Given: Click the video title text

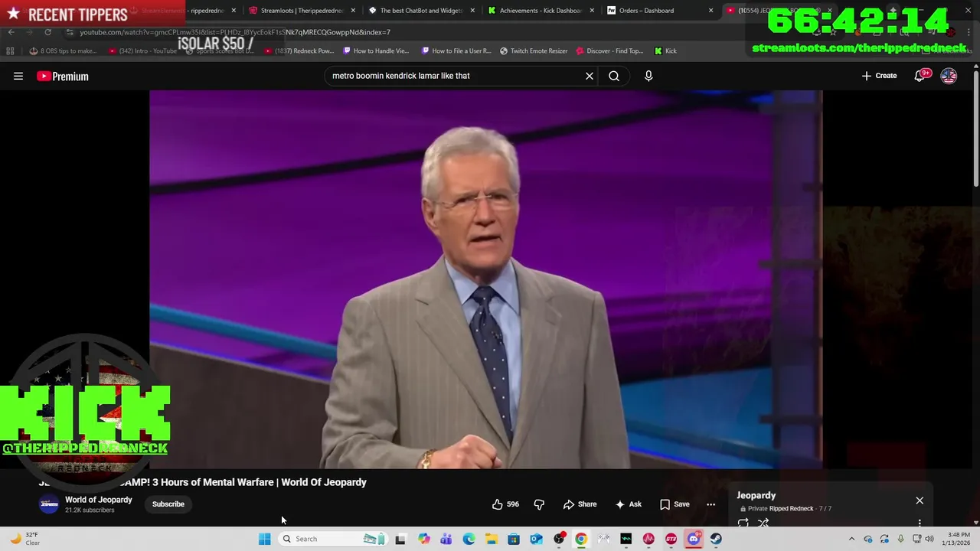Looking at the screenshot, I should 203,482.
